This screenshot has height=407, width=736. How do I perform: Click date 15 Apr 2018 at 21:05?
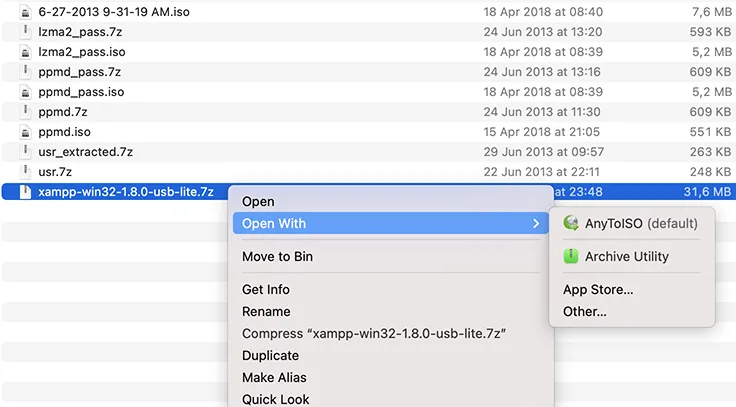coord(542,132)
